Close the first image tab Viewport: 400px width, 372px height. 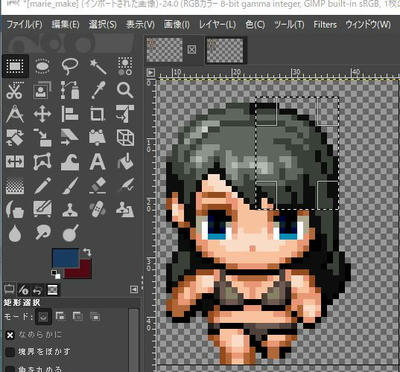click(x=192, y=50)
